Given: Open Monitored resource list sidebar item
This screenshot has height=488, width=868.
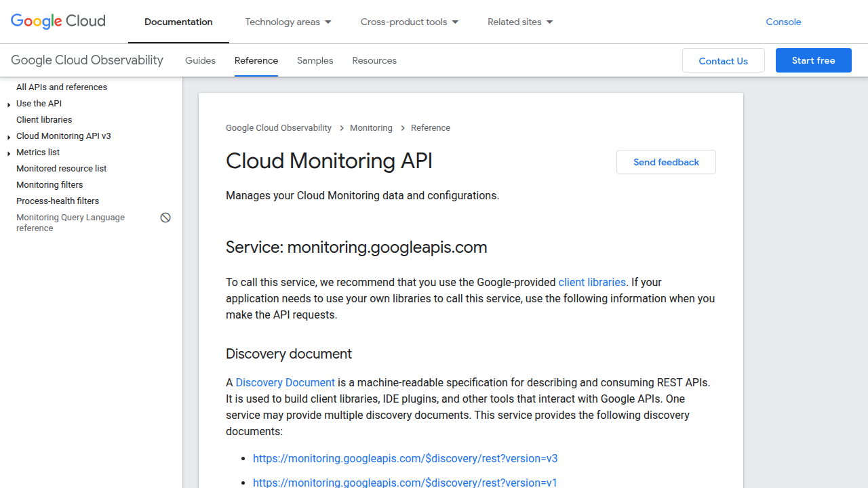Looking at the screenshot, I should tap(62, 168).
